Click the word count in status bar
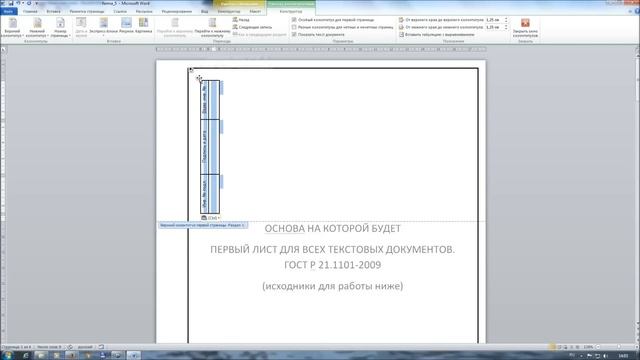The width and height of the screenshot is (640, 360). (49, 347)
